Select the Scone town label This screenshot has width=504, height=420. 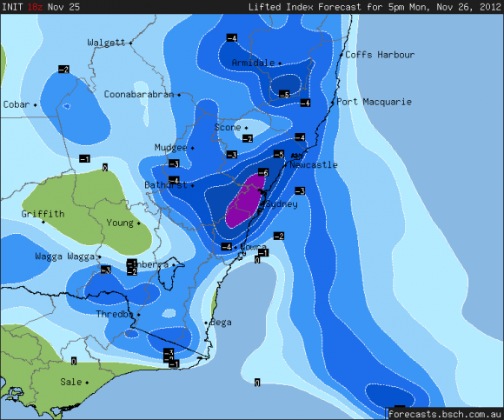(x=228, y=127)
